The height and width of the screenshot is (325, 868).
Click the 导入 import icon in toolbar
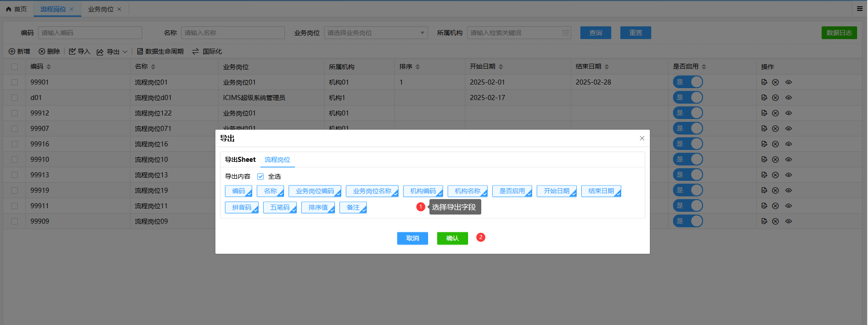[72, 51]
